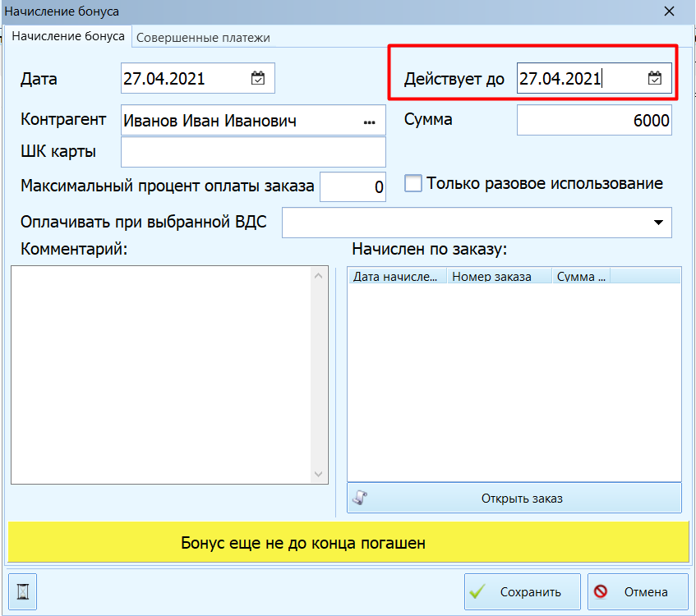
Task: Sort by Дата начисле... column header
Action: [397, 277]
